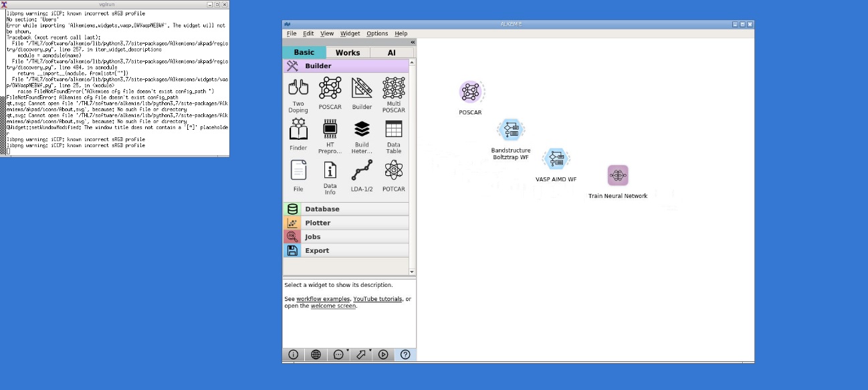Screen dimensions: 868x390
Task: Open the YouTube tutorials link
Action: [x=378, y=299]
